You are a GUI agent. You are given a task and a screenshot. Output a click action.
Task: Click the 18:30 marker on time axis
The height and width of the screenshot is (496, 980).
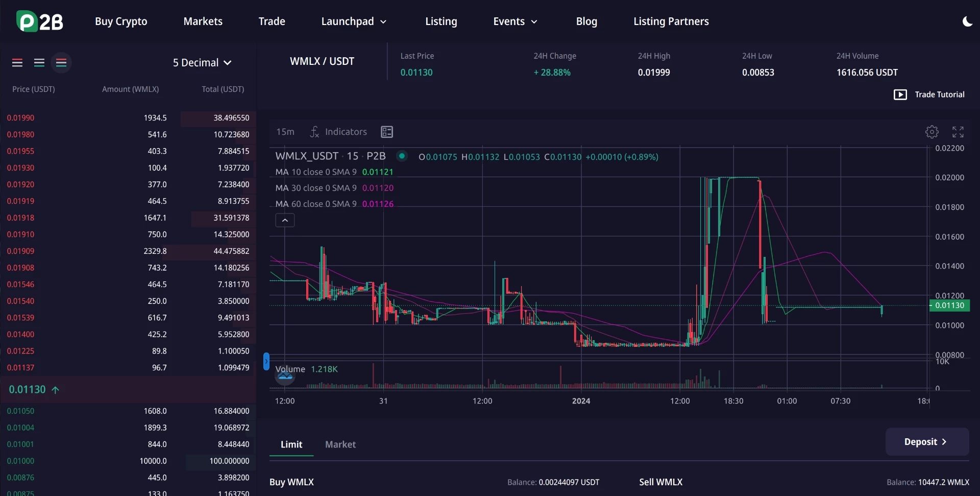tap(733, 401)
